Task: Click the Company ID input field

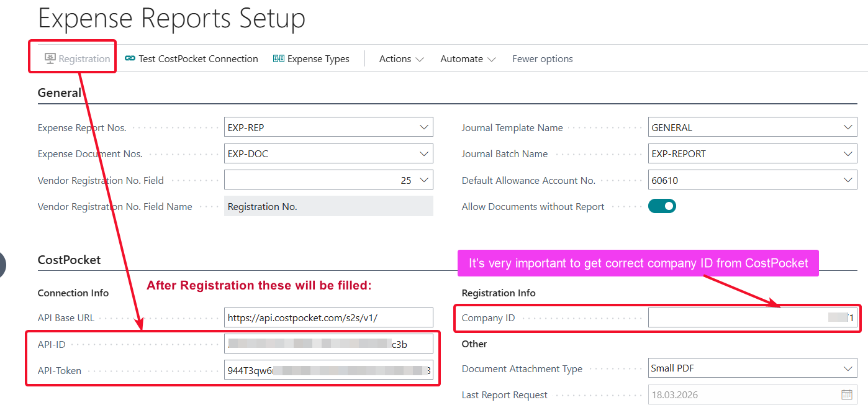Action: 753,317
